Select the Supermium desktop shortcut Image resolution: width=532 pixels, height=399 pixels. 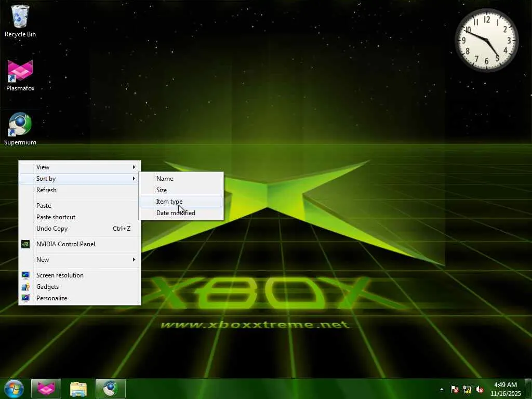[x=20, y=129]
